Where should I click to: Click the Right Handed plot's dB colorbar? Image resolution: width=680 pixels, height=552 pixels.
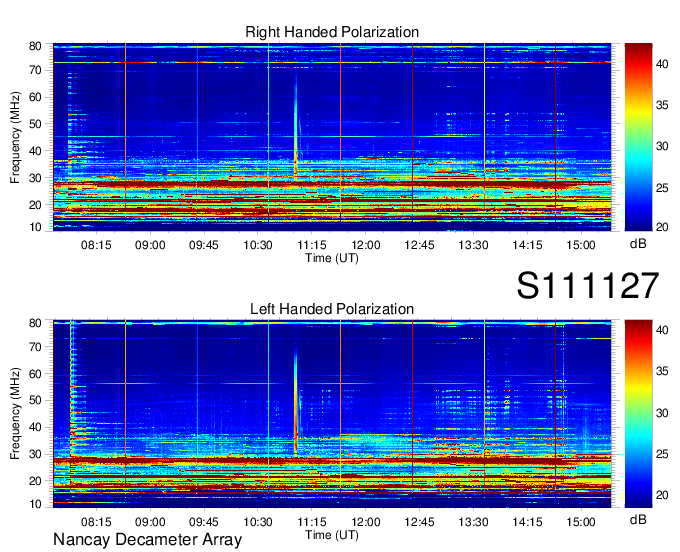click(638, 137)
